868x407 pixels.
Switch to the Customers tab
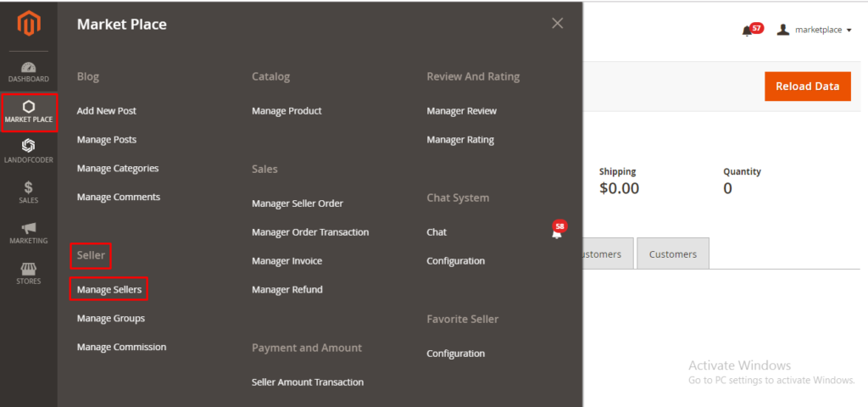tap(672, 254)
